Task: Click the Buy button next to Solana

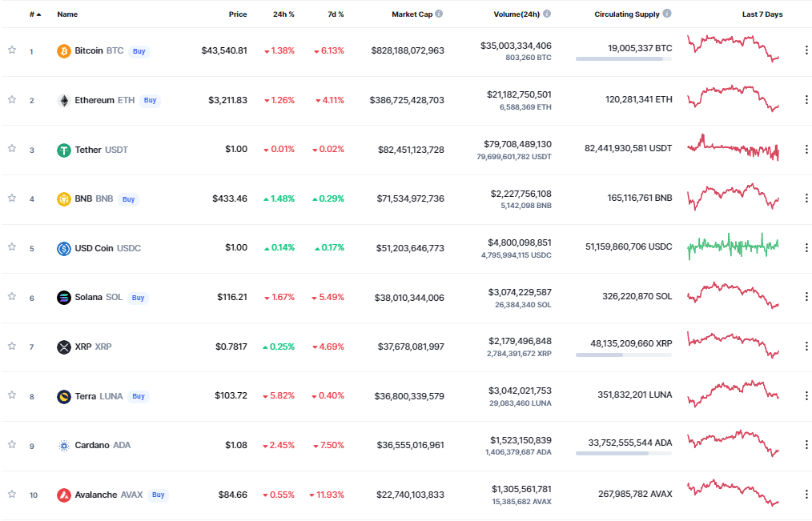Action: point(138,298)
